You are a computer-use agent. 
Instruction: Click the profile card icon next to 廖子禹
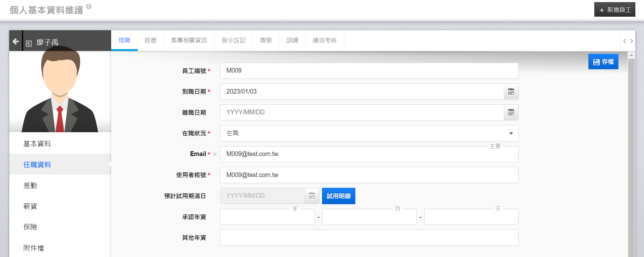29,44
